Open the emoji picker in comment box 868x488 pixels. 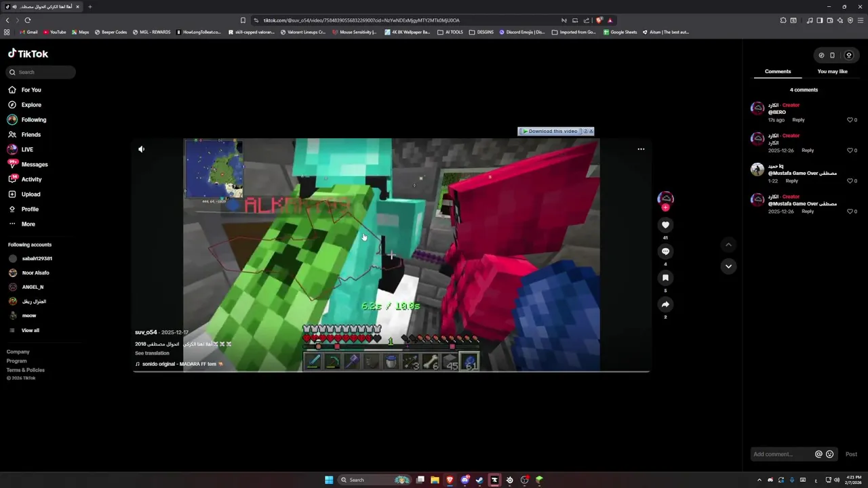coord(829,454)
